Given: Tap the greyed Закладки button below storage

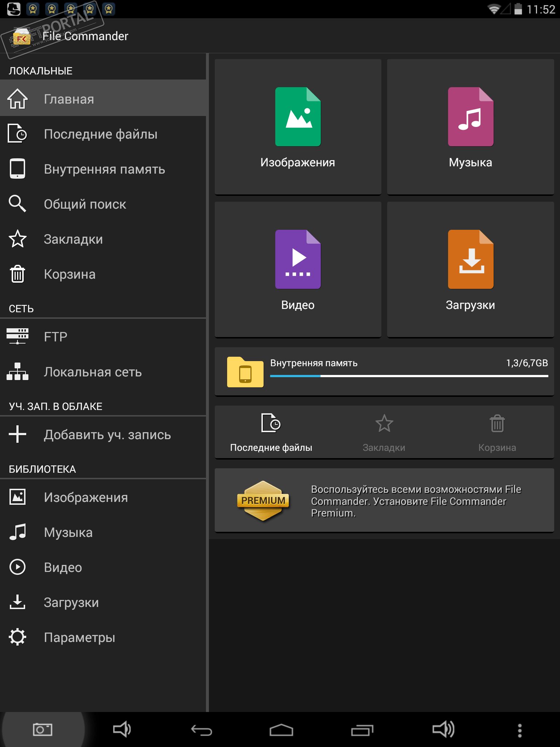Looking at the screenshot, I should point(384,432).
